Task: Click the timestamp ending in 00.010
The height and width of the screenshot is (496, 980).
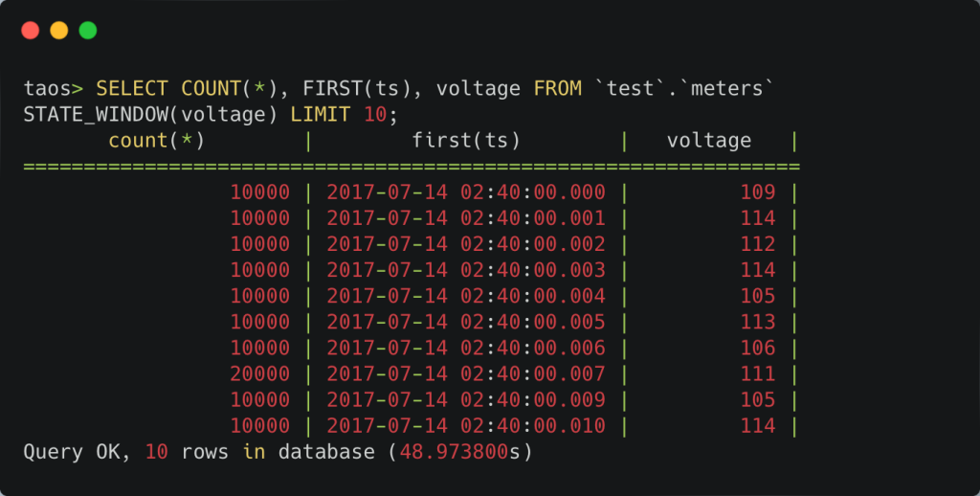Action: (x=466, y=425)
